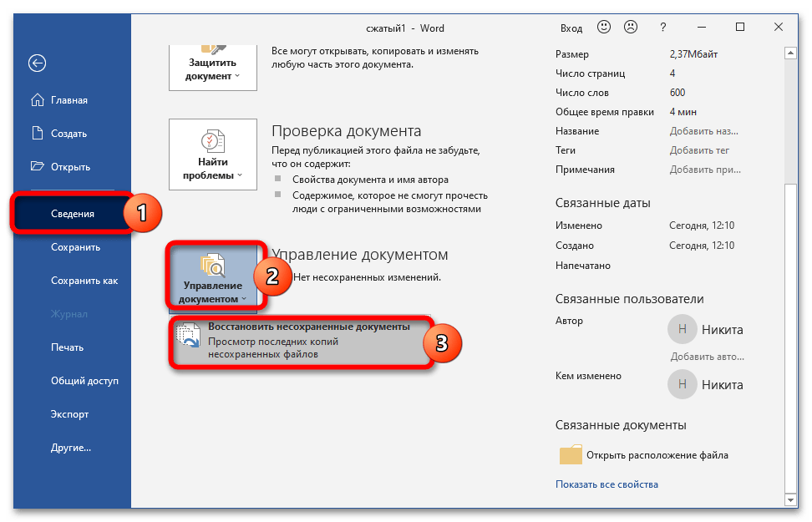
Task: Click the back arrow to leave backstage
Action: click(x=38, y=63)
